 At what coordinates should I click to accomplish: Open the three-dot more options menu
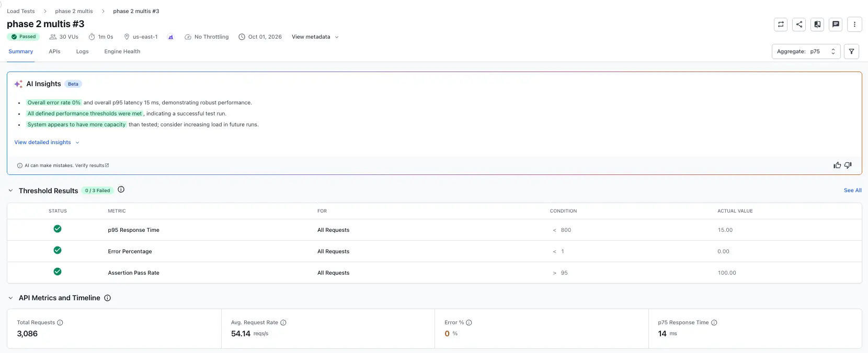(854, 24)
